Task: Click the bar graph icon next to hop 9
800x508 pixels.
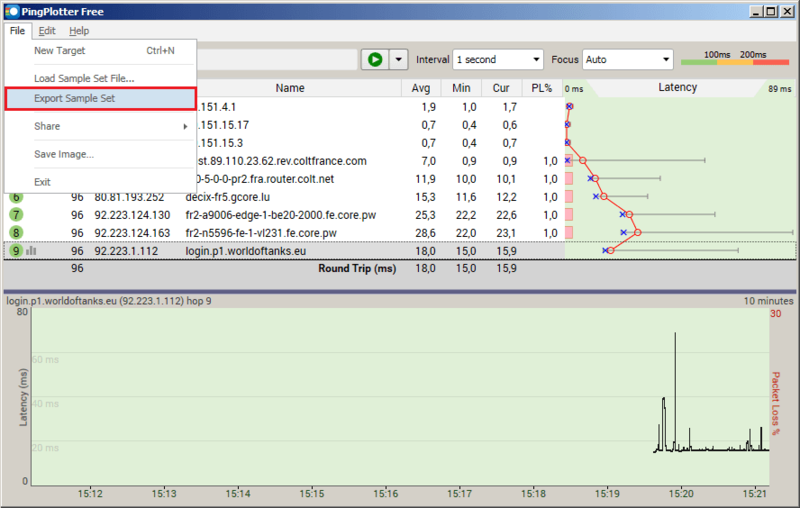Action: pos(31,251)
